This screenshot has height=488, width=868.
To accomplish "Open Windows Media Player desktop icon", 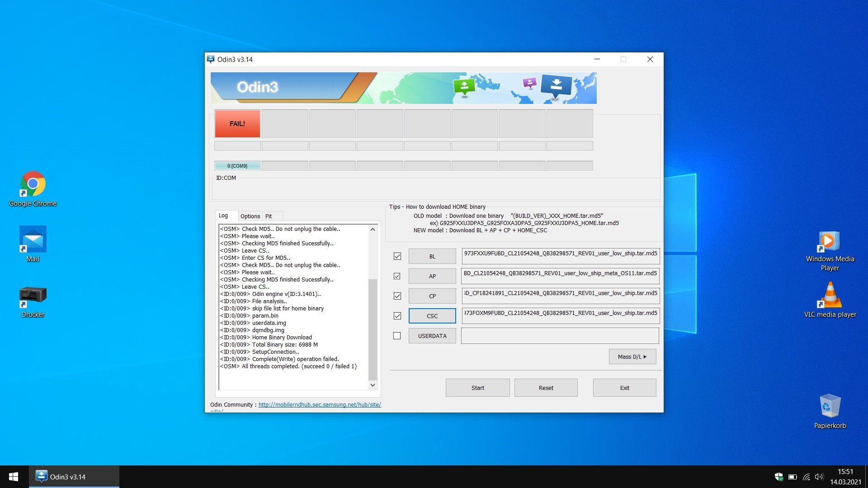I will (x=830, y=251).
